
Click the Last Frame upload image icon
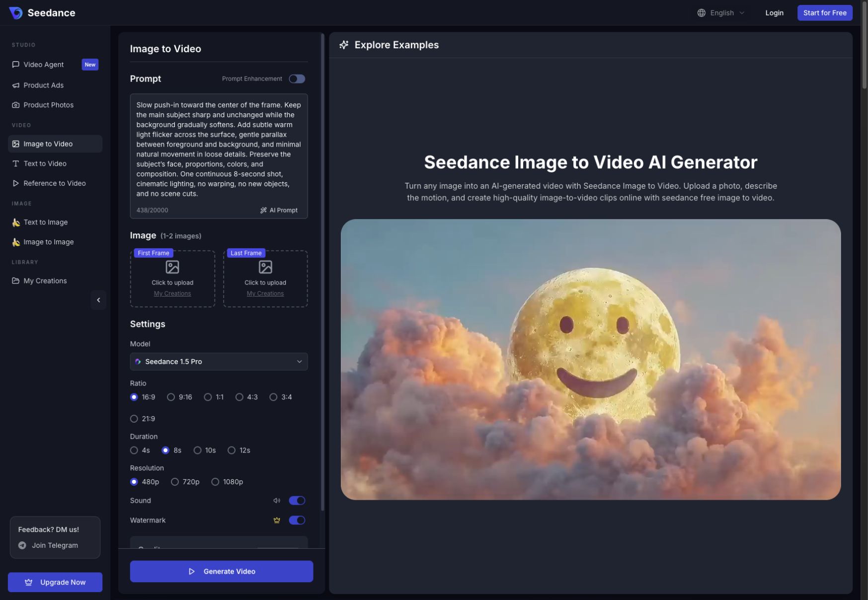coord(265,267)
